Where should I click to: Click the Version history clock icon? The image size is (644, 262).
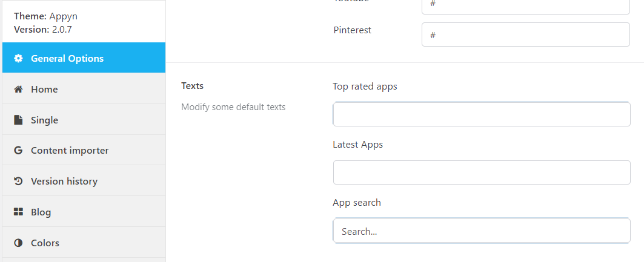coord(18,182)
